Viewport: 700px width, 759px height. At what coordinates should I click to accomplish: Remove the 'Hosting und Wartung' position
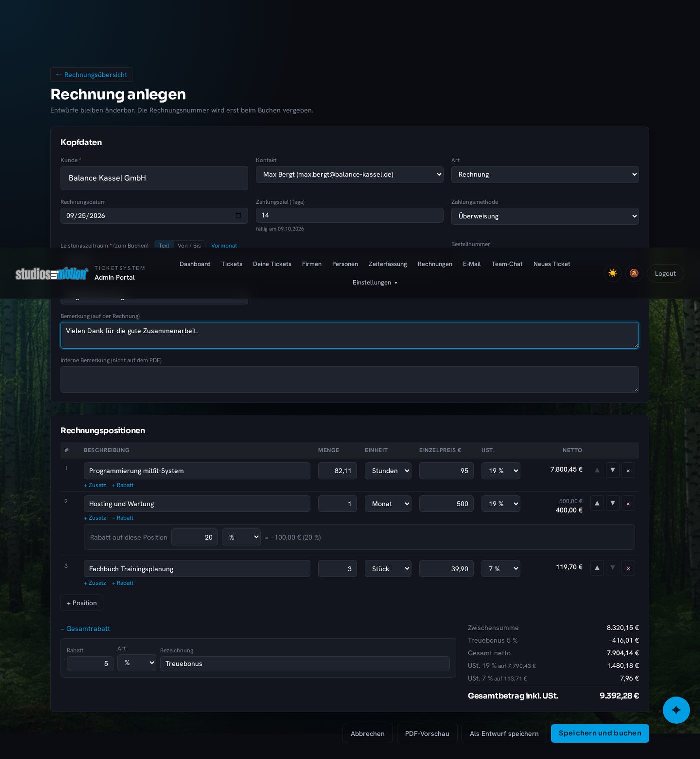click(628, 503)
